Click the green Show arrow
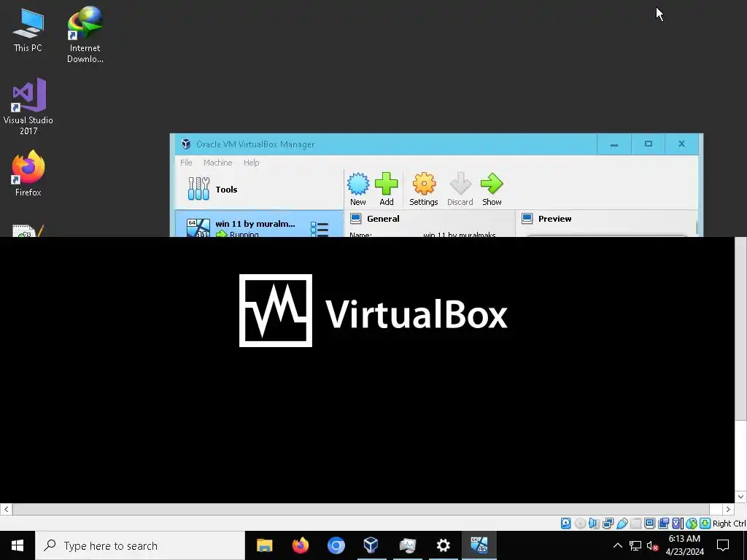747x560 pixels. click(492, 189)
